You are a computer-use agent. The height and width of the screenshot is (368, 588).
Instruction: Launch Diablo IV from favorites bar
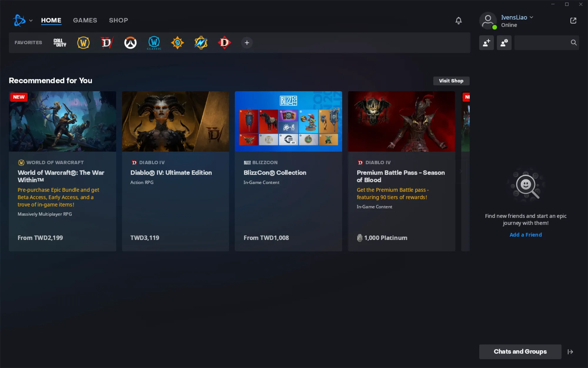(x=107, y=43)
